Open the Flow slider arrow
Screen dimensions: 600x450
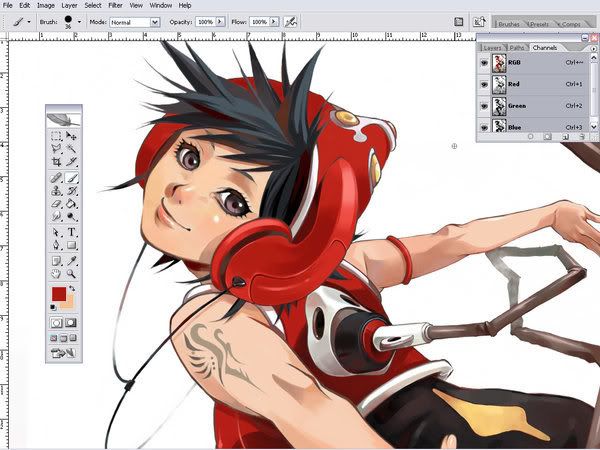pos(274,22)
